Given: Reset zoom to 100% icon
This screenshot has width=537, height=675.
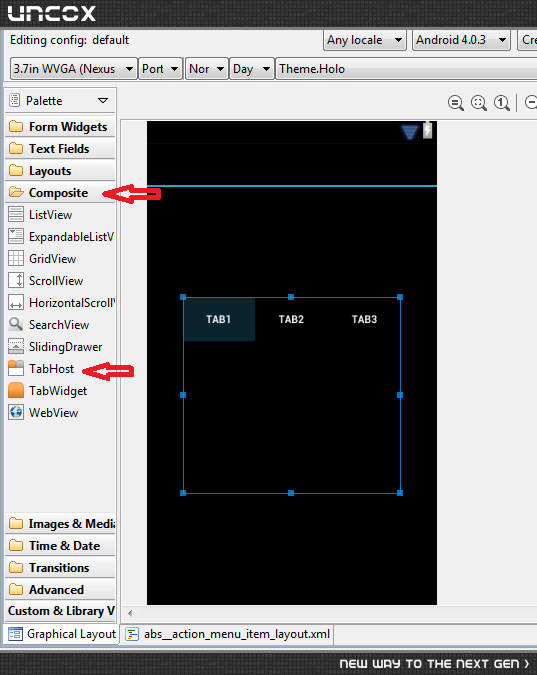Looking at the screenshot, I should coord(502,103).
